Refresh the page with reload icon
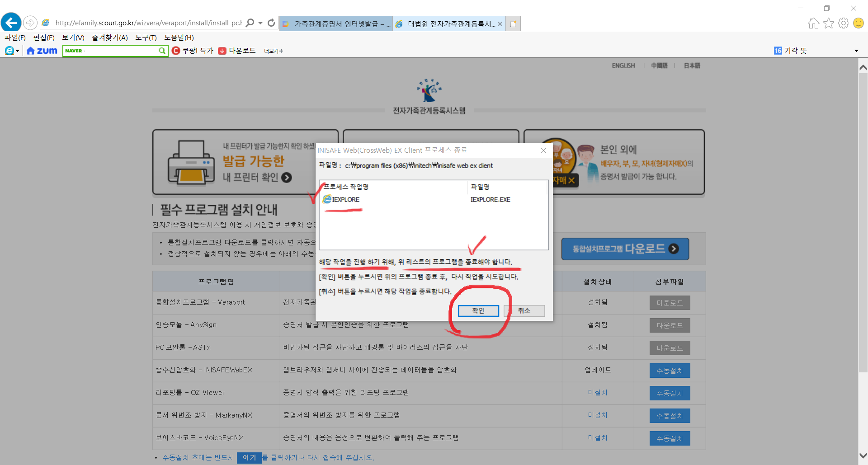868x465 pixels. 271,23
